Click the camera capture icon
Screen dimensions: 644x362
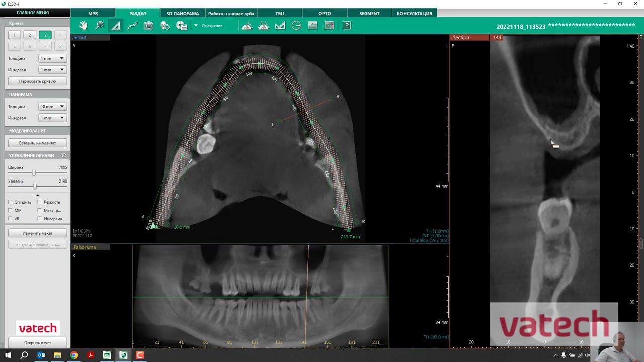[148, 26]
